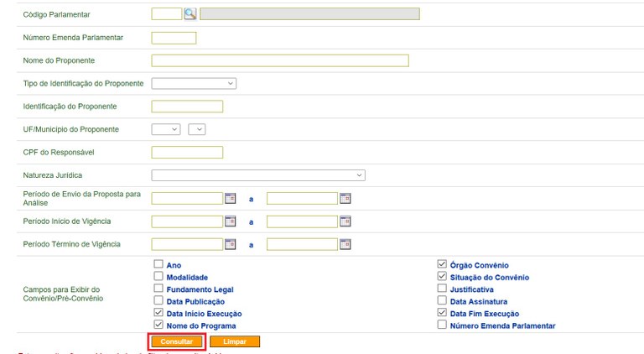Click the Limpar button
The image size is (644, 354).
click(x=235, y=341)
